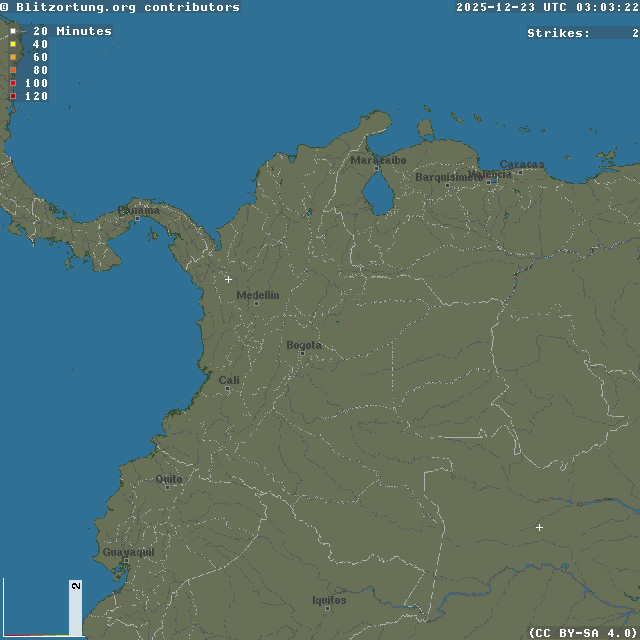Select the Quito city marker
Viewport: 640px width, 640px height.
167,487
